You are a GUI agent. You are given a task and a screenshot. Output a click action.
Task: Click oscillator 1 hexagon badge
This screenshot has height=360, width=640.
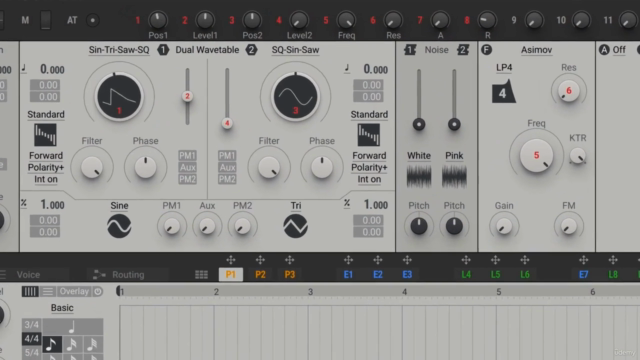pyautogui.click(x=163, y=50)
